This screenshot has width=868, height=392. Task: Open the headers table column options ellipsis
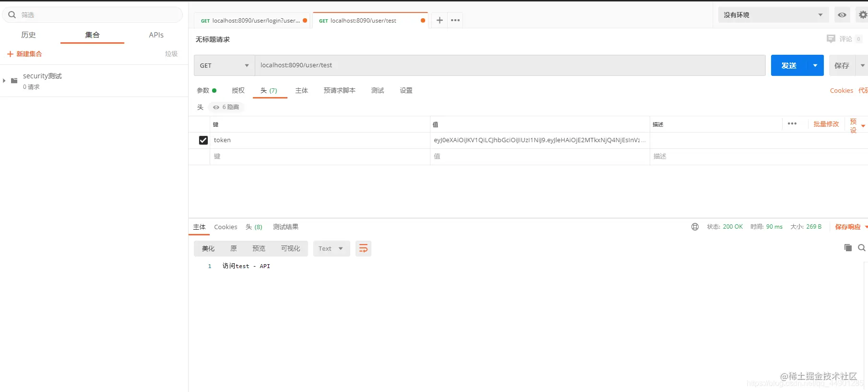(x=792, y=124)
